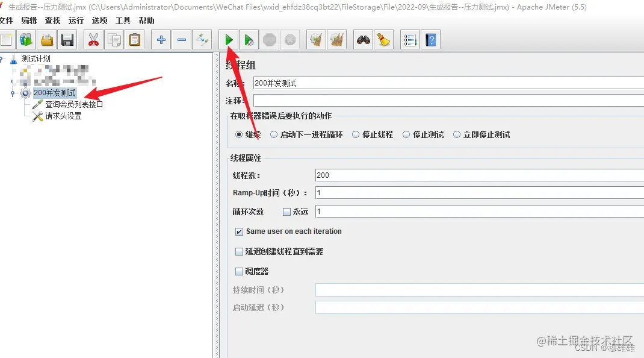This screenshot has height=358, width=644.
Task: Click the New test plan icon
Action: pyautogui.click(x=6, y=40)
